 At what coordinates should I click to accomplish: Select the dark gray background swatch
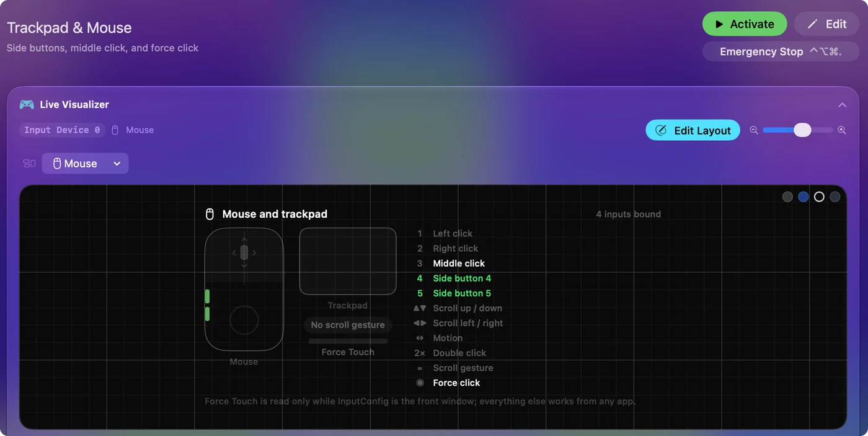point(787,197)
